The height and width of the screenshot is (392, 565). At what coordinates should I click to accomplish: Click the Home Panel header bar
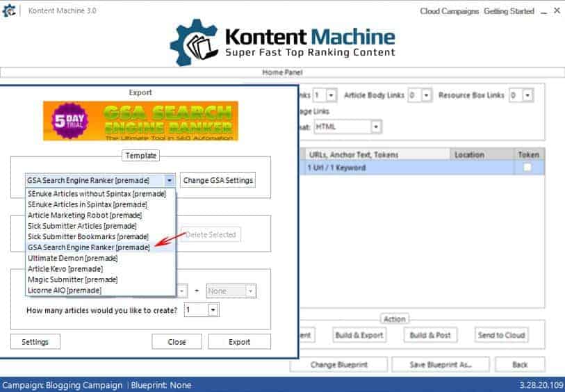tap(282, 72)
